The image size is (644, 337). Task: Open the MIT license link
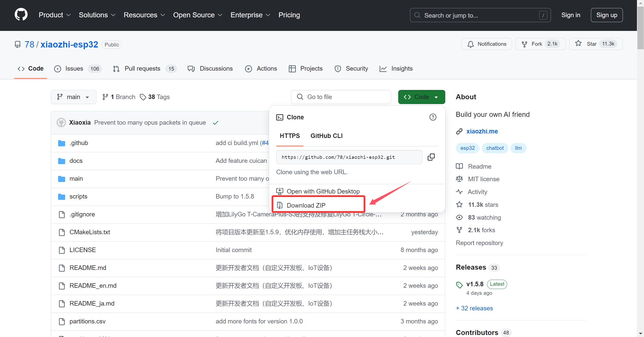point(484,179)
